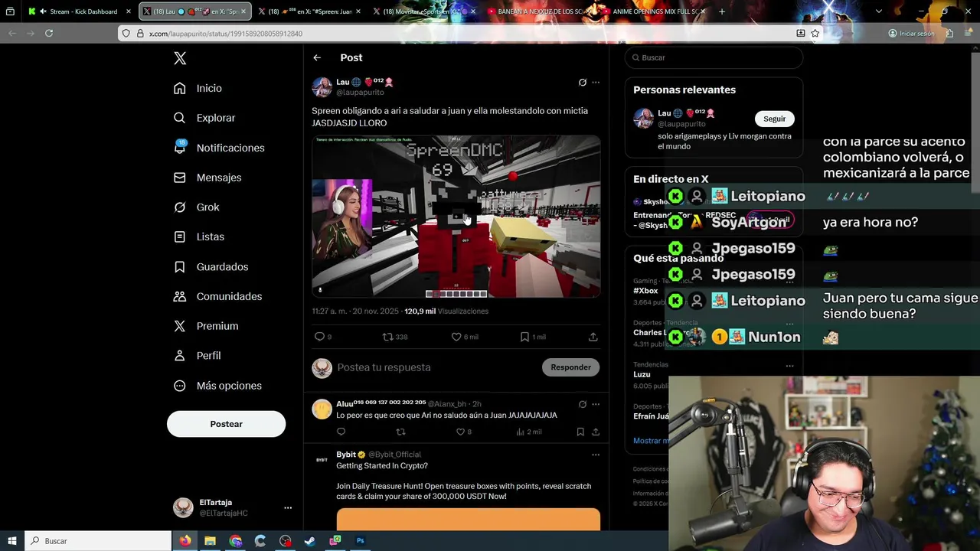Open Guardados bookmarks in sidebar
Viewport: 980px width, 551px height.
click(x=211, y=267)
